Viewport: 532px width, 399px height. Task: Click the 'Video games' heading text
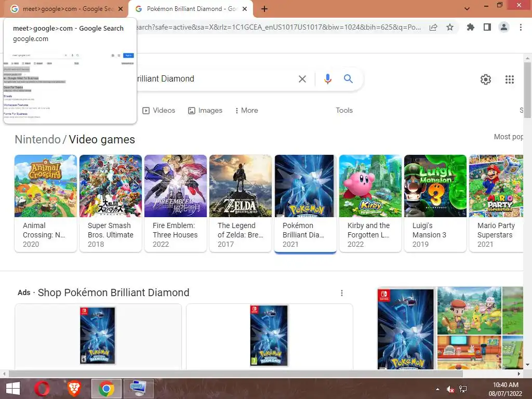click(x=102, y=139)
